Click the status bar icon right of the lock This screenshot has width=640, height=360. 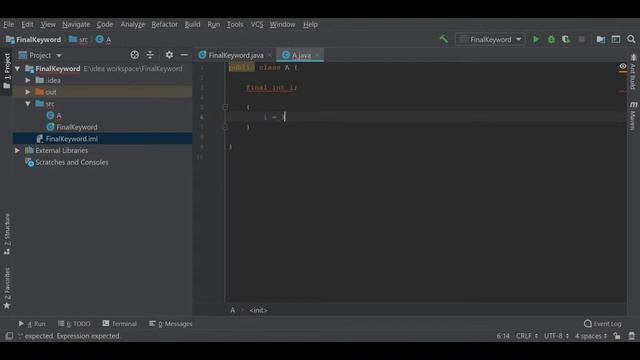click(x=631, y=336)
